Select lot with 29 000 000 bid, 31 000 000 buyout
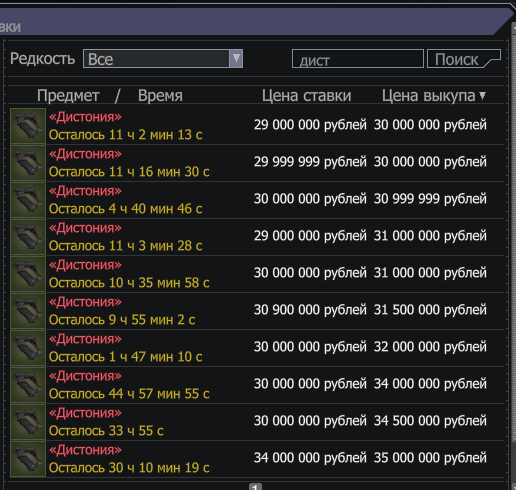 pyautogui.click(x=257, y=237)
